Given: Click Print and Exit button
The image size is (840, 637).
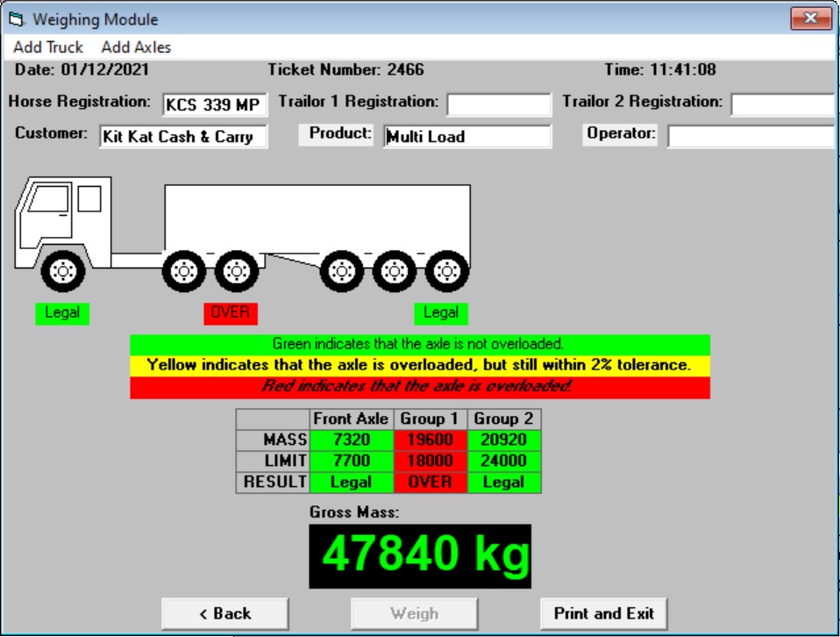Looking at the screenshot, I should pyautogui.click(x=604, y=613).
